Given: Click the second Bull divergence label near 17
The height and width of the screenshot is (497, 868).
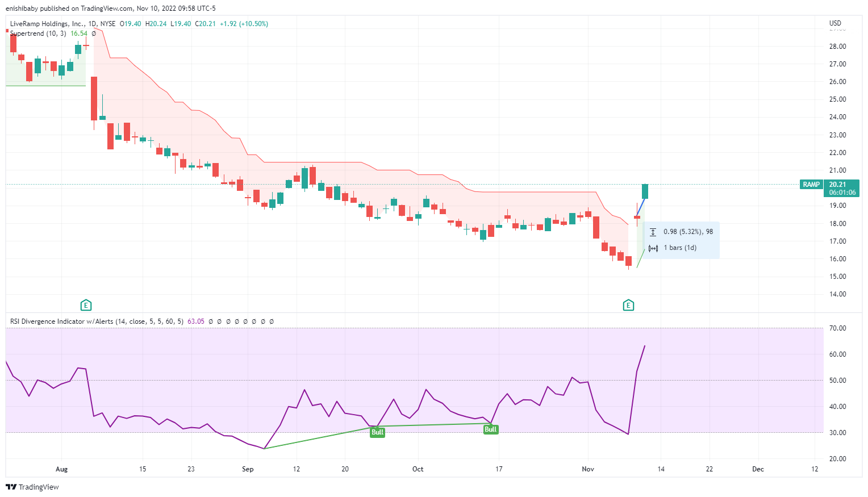Looking at the screenshot, I should click(x=491, y=429).
